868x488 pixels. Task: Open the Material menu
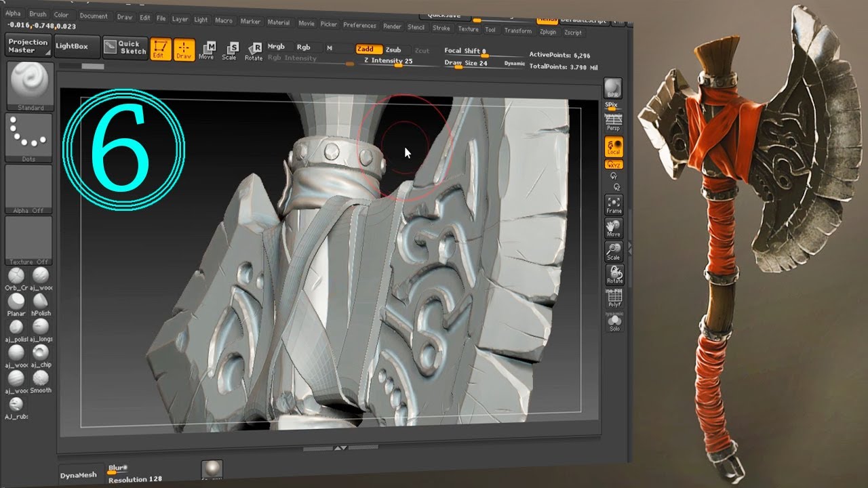pyautogui.click(x=279, y=22)
